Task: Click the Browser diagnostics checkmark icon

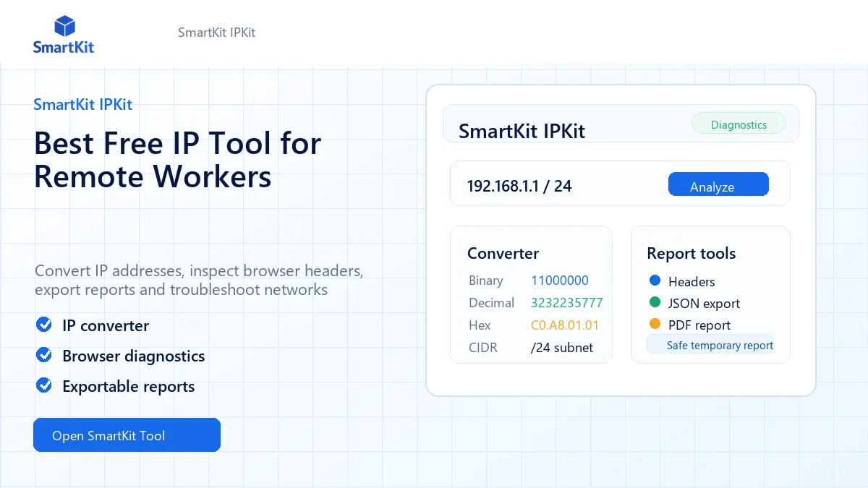Action: coord(44,355)
